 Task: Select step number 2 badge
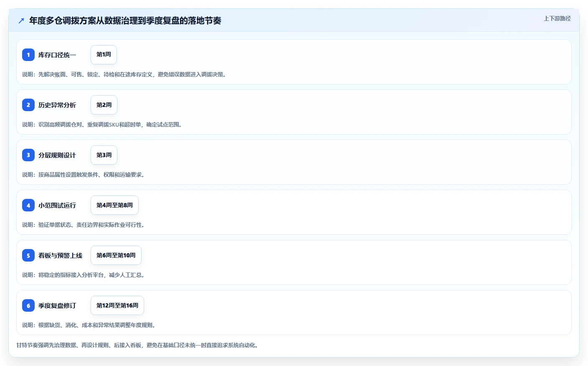coord(28,105)
